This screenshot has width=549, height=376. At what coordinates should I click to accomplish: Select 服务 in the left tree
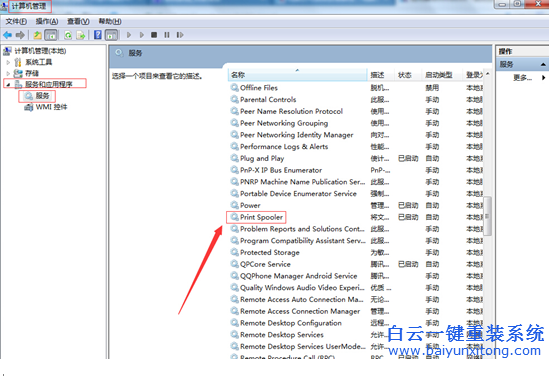(42, 96)
